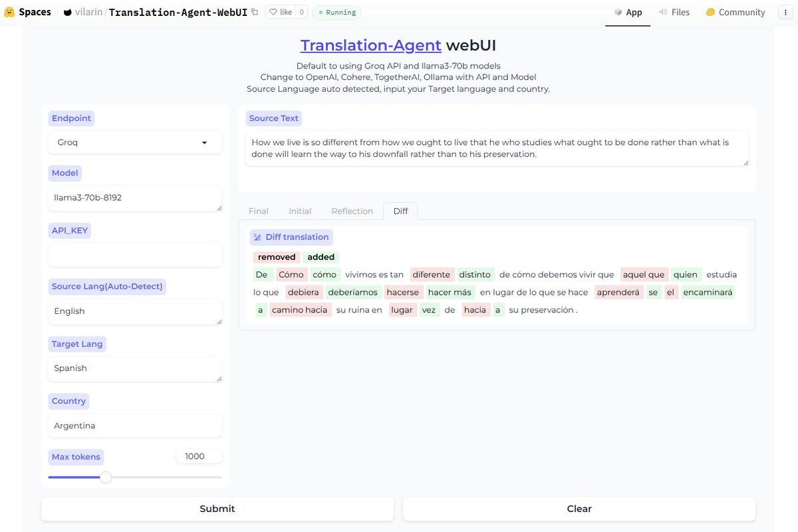This screenshot has width=798, height=532.
Task: Click the removed word 'aprenderá'
Action: point(618,292)
